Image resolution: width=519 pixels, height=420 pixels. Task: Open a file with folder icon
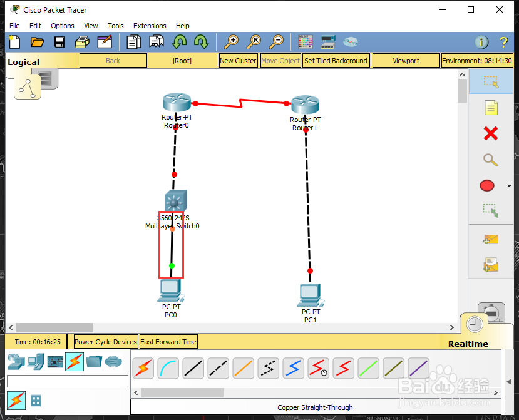tap(37, 42)
